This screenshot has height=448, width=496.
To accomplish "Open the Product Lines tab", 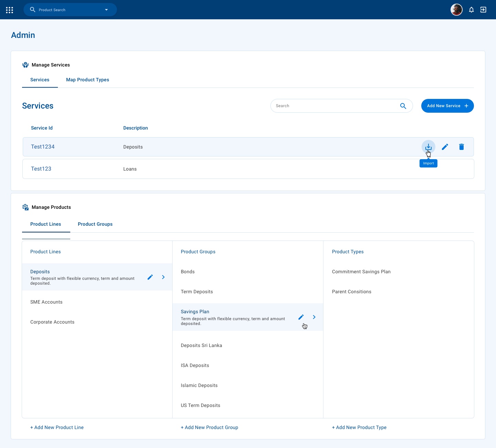I will (46, 224).
